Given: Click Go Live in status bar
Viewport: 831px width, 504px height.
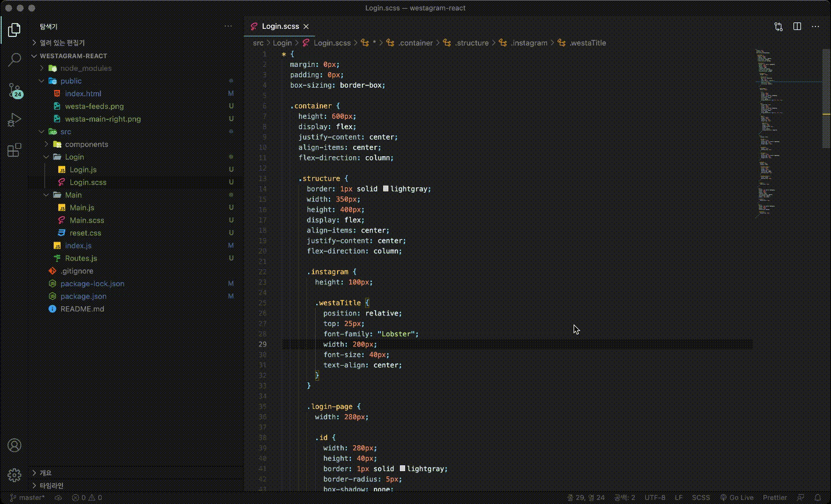Looking at the screenshot, I should (737, 498).
